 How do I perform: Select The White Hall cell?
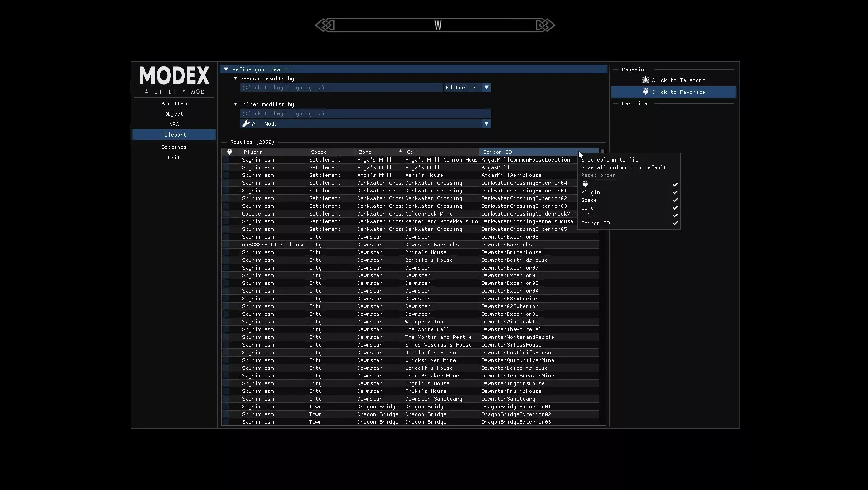click(x=427, y=329)
